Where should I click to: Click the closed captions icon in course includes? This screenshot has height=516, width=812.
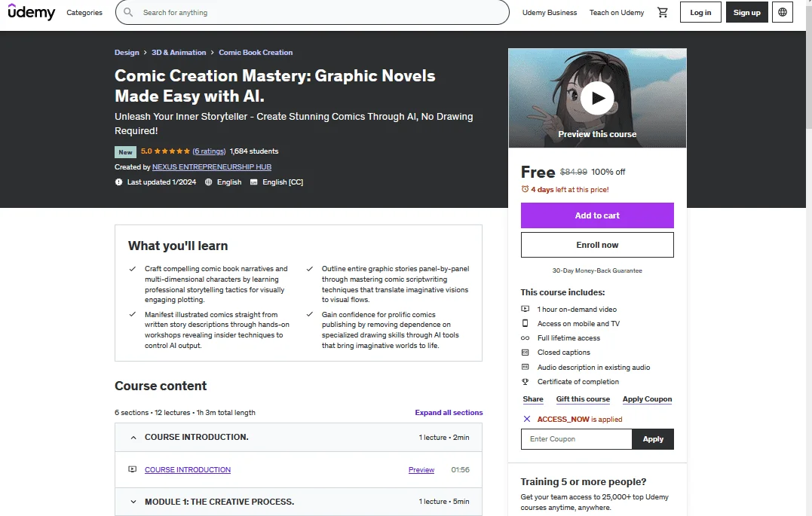click(525, 353)
